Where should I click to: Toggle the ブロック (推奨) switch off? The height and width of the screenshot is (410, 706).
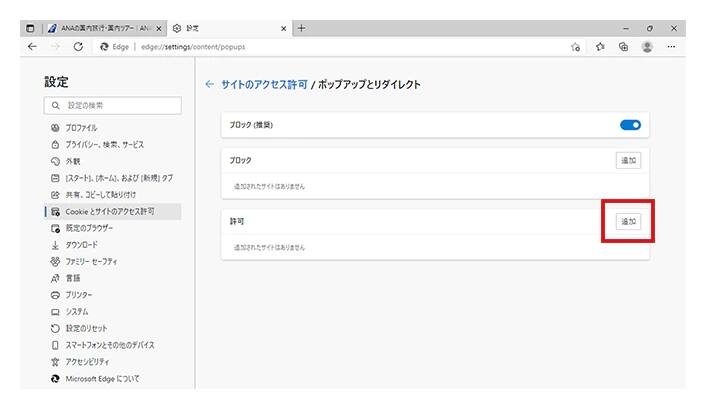click(630, 125)
